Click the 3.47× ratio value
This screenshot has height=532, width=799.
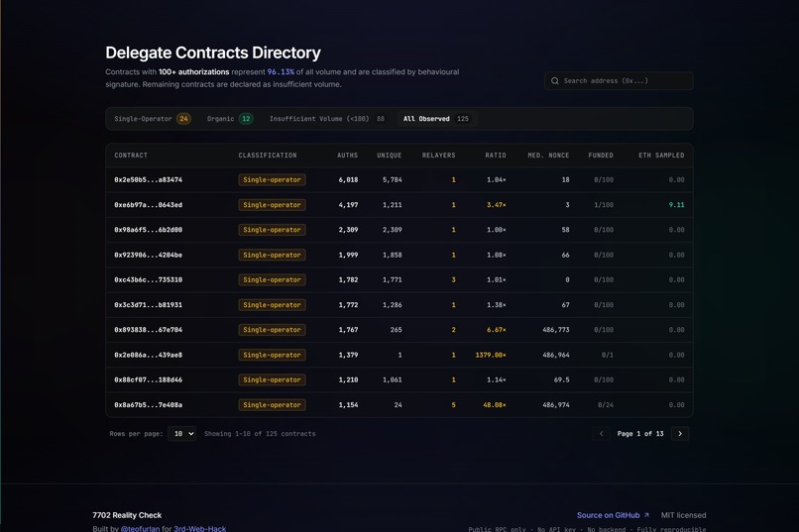pyautogui.click(x=497, y=205)
